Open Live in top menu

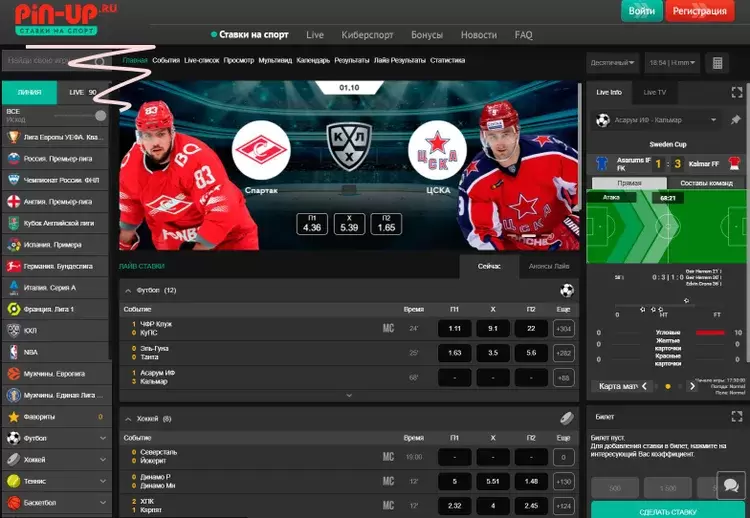315,35
